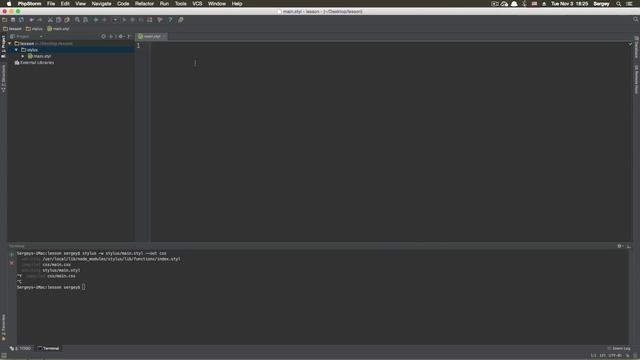The width and height of the screenshot is (640, 360).
Task: Click the Terminal panel settings gear
Action: [x=620, y=246]
